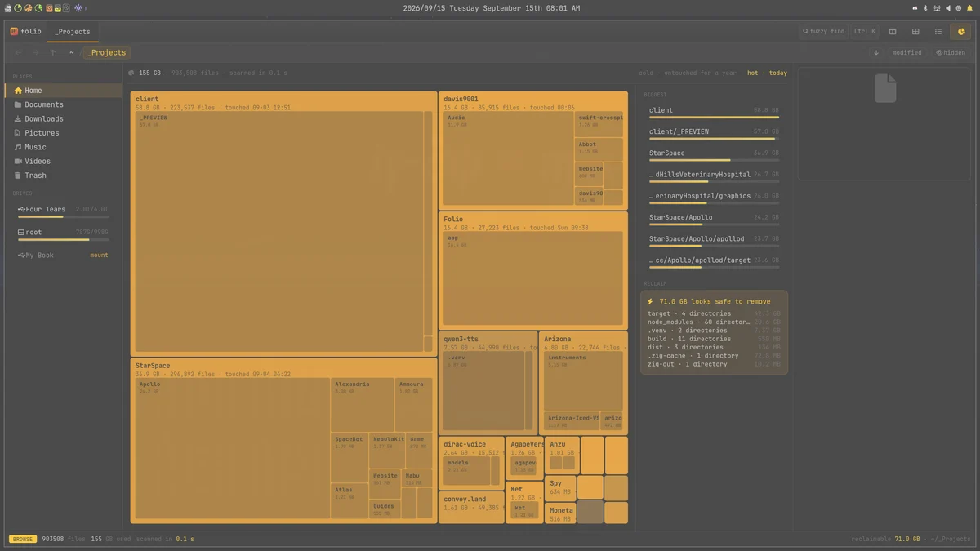Select the Folio treemap block header
This screenshot has height=551, width=980.
[x=532, y=223]
